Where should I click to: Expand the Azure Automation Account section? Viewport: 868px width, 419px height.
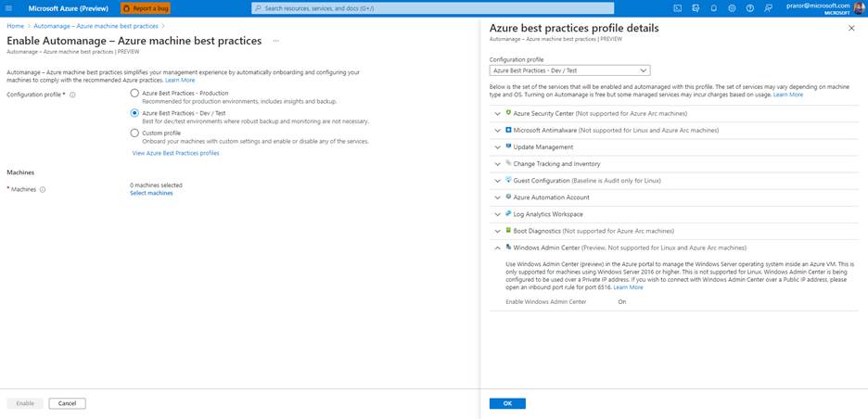click(x=497, y=197)
